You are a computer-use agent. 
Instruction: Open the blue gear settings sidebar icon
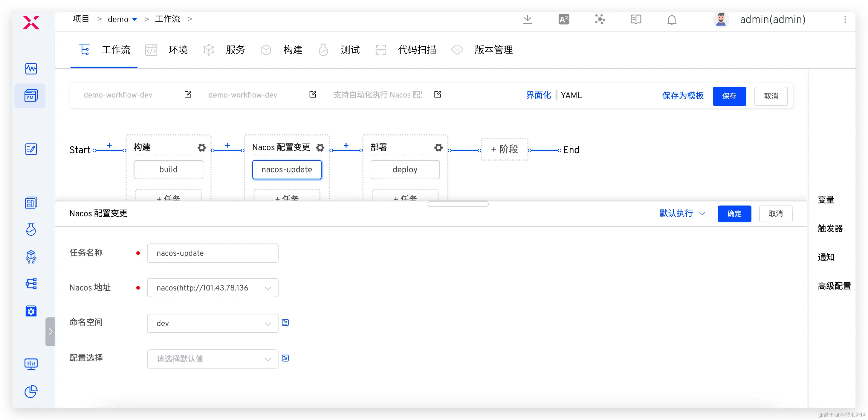pos(31,311)
